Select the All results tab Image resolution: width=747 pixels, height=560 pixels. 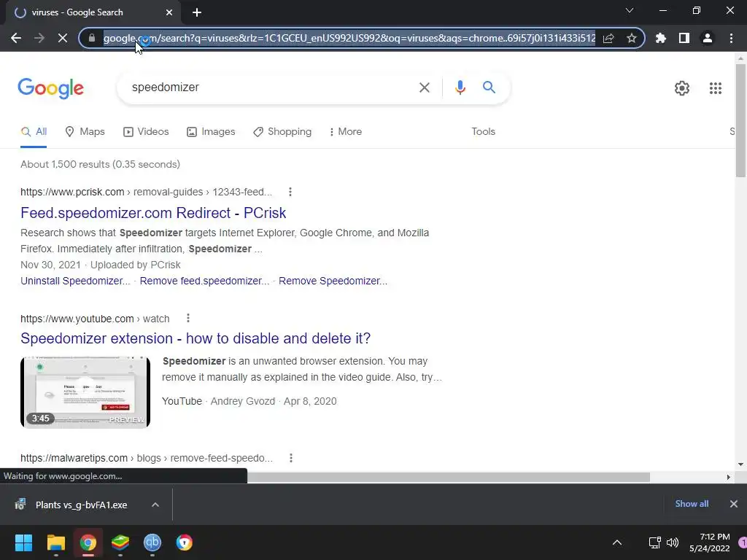click(34, 132)
